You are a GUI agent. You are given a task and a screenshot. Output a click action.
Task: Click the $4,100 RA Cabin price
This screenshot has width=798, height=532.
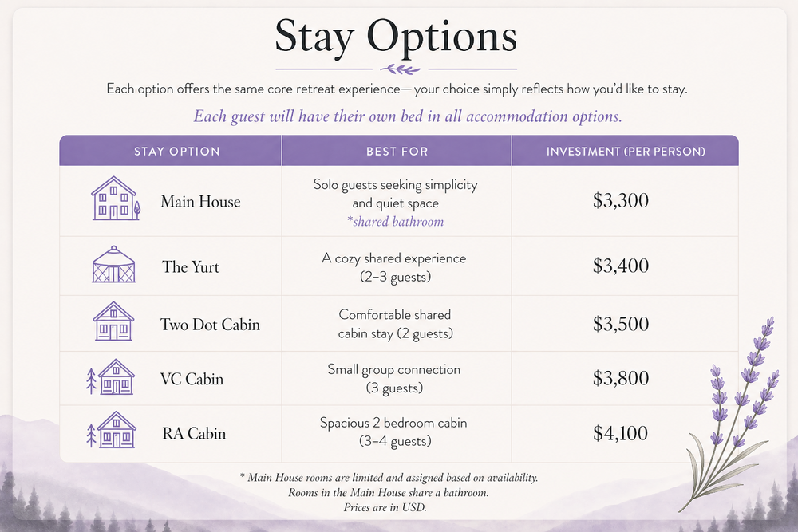pos(620,433)
